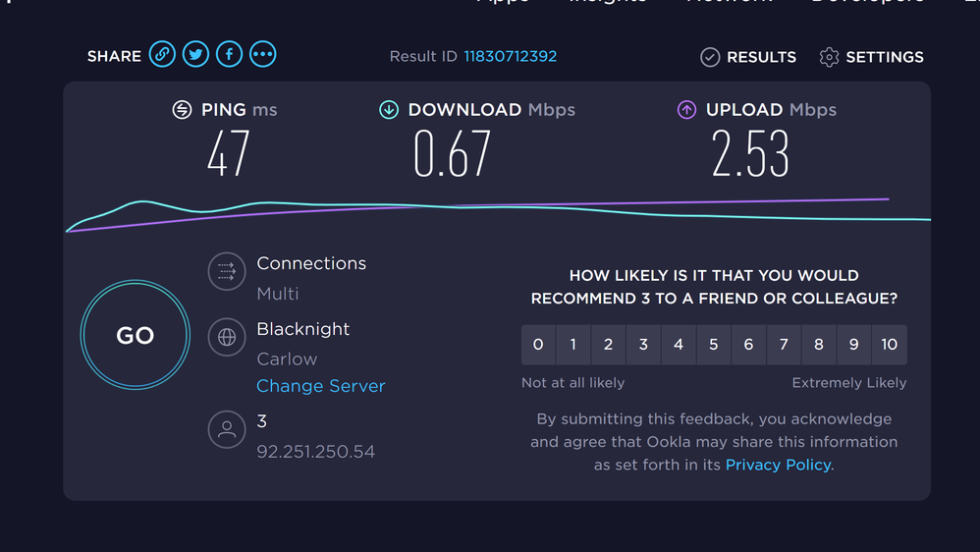Share the result on Twitter
This screenshot has height=552, width=980.
(196, 55)
